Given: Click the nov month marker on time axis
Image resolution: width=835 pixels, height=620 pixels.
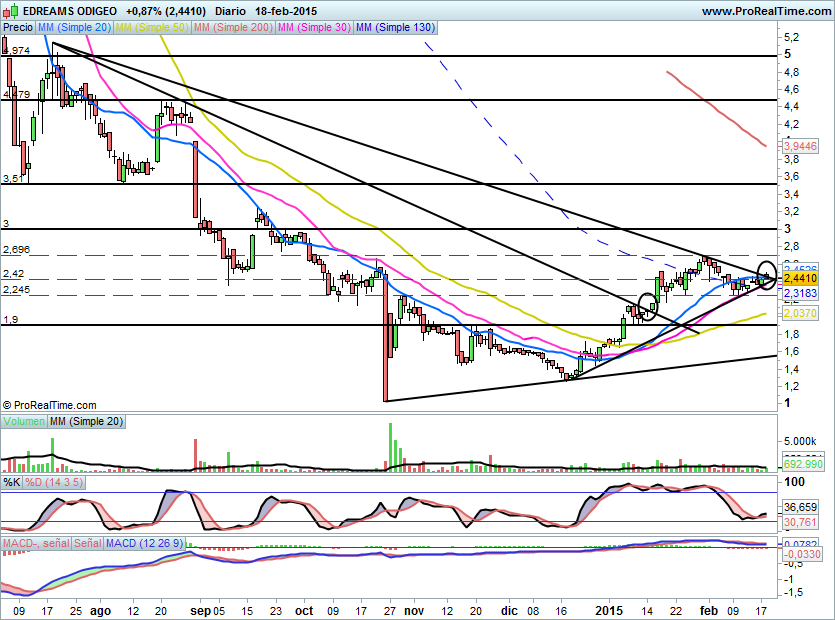Looking at the screenshot, I should 414,611.
